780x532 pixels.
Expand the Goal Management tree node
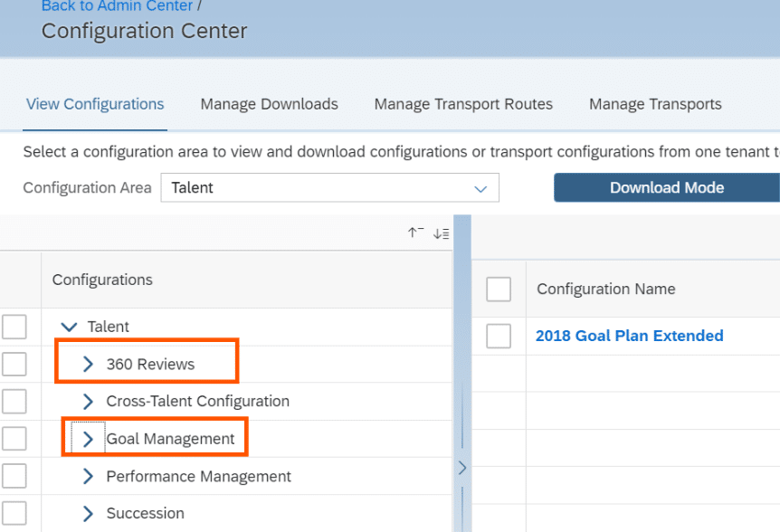click(88, 438)
